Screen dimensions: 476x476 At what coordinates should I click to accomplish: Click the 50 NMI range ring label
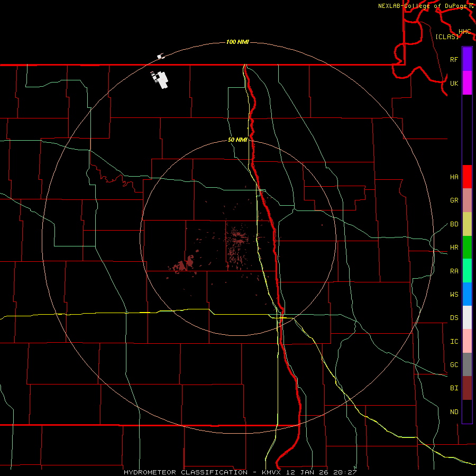[237, 140]
